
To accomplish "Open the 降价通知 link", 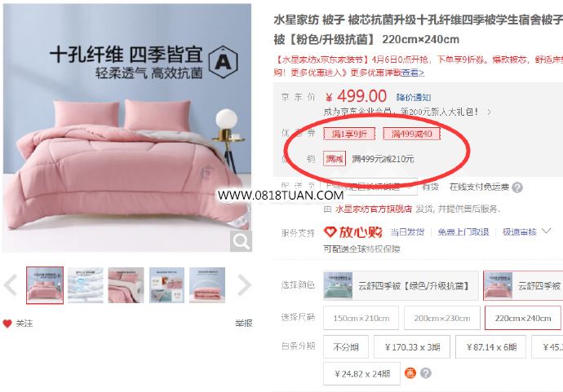I will (x=413, y=97).
